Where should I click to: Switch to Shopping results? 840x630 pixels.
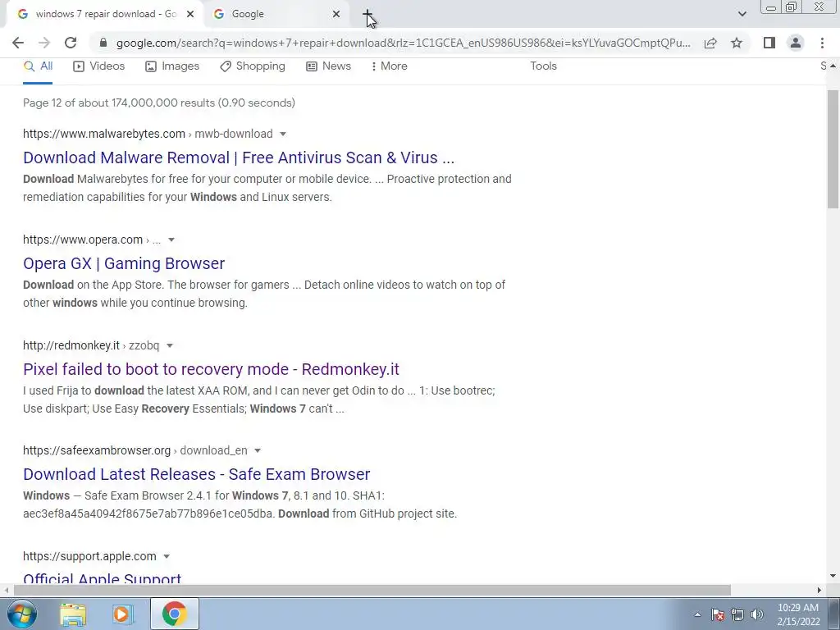click(x=253, y=66)
